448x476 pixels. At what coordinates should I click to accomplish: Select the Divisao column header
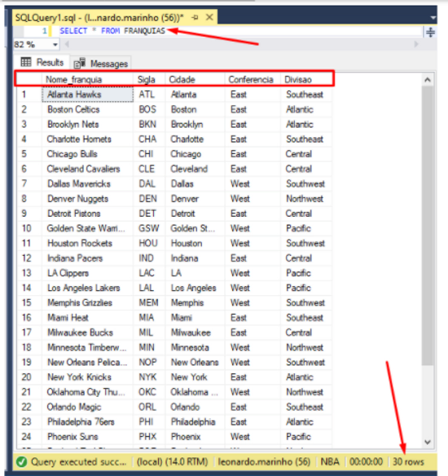click(x=306, y=79)
